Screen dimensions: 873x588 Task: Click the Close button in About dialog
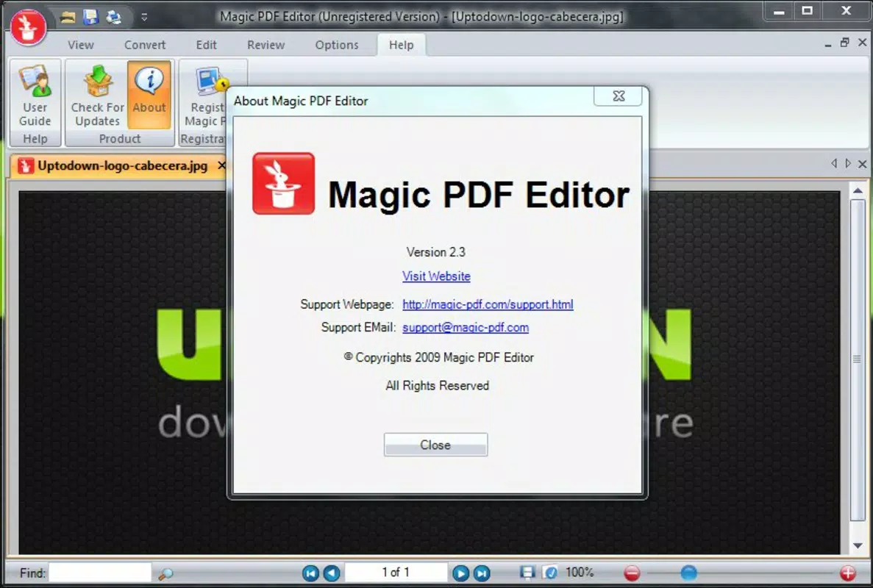point(435,445)
